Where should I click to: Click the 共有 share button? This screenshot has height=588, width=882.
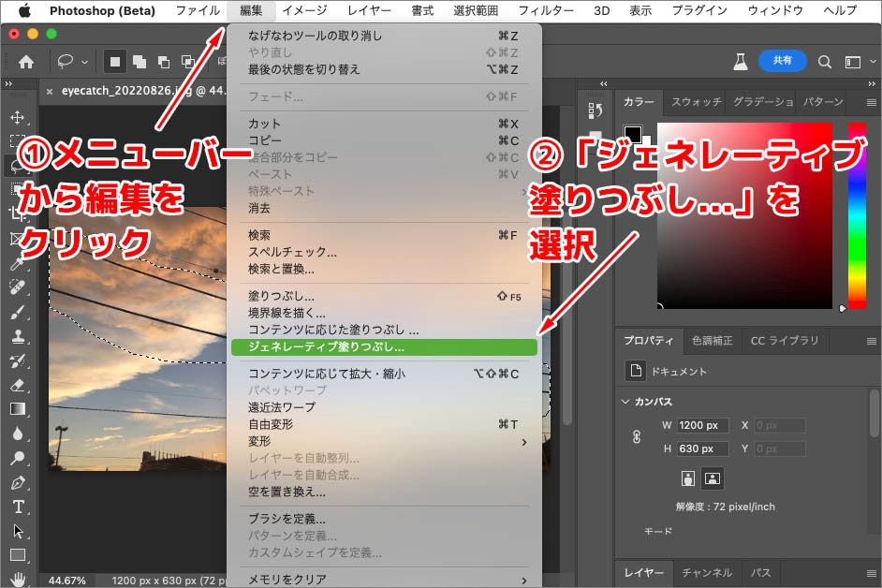pyautogui.click(x=782, y=61)
